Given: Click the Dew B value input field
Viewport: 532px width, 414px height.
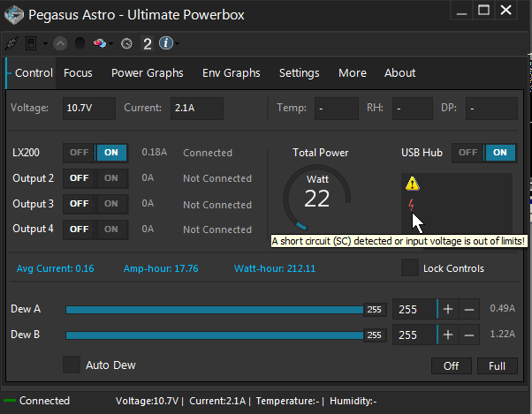Looking at the screenshot, I should pos(414,335).
